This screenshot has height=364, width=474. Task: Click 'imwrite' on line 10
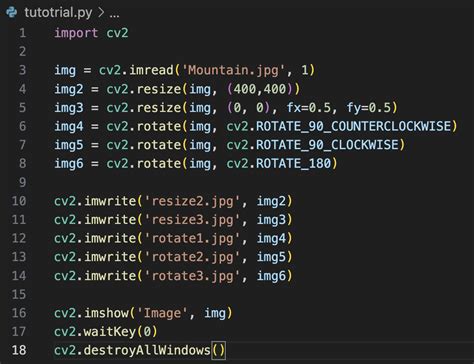point(110,201)
